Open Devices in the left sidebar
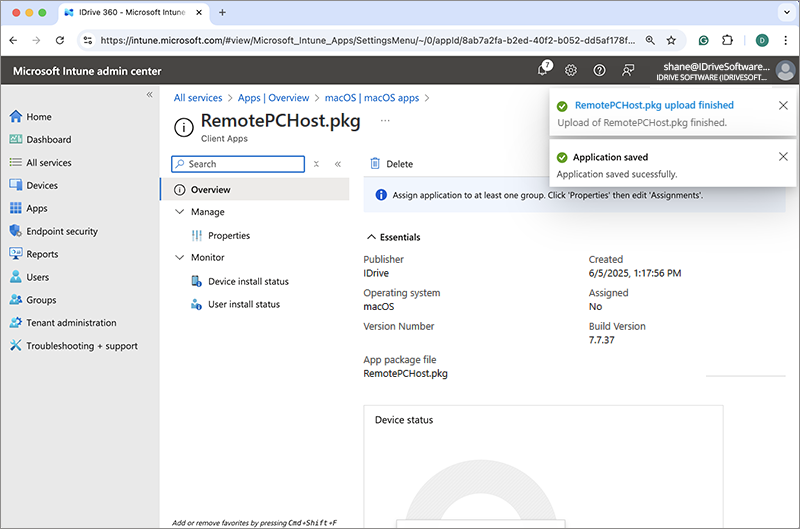The width and height of the screenshot is (800, 529). (x=41, y=185)
